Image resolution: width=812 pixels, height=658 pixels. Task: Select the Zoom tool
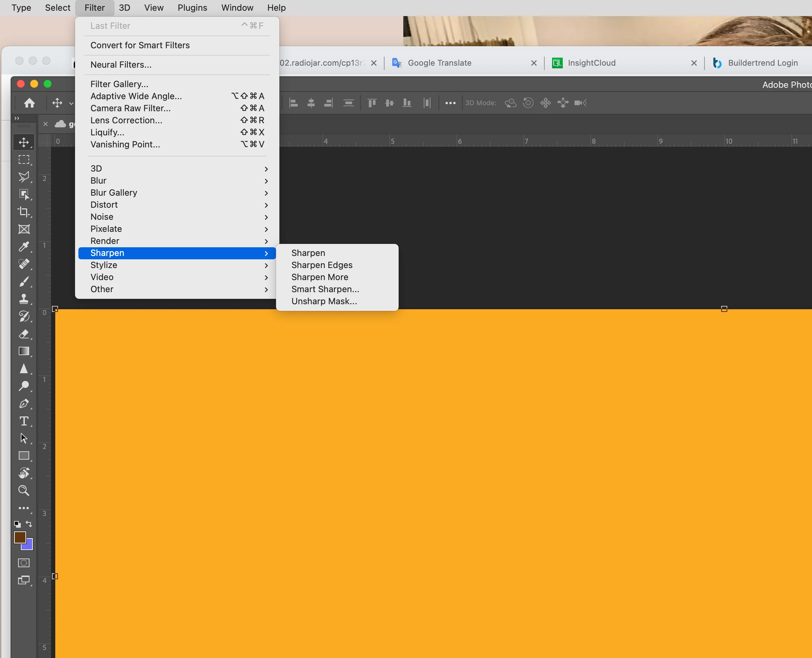pyautogui.click(x=24, y=490)
